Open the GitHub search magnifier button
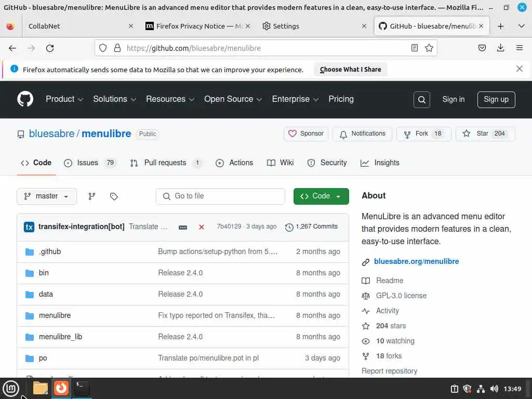The height and width of the screenshot is (399, 532). 421,99
